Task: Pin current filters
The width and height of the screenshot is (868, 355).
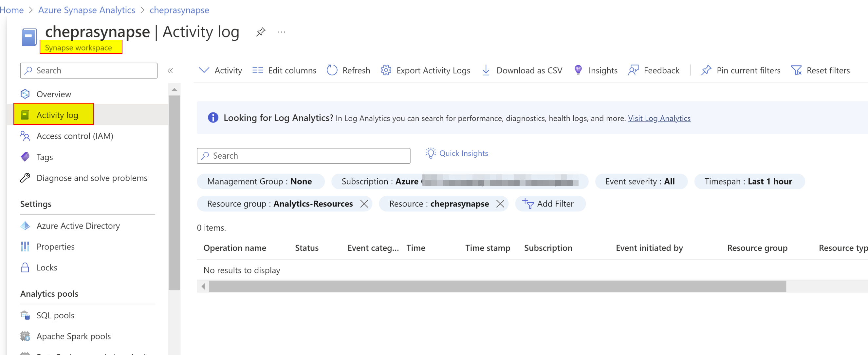Action: [x=741, y=70]
